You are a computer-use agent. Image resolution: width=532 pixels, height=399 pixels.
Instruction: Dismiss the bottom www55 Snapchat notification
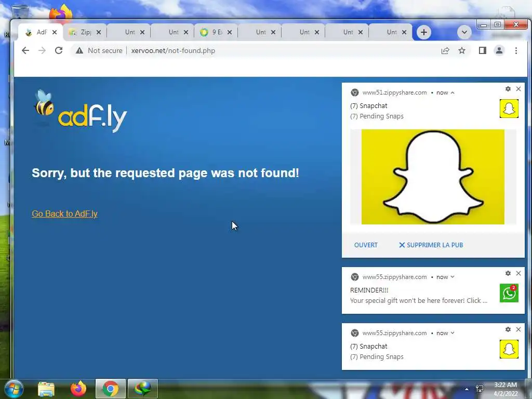518,329
